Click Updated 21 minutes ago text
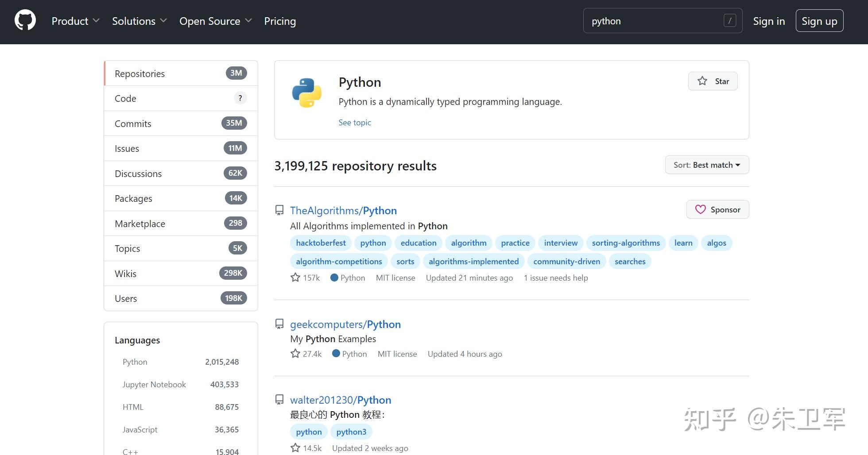This screenshot has width=868, height=455. (x=469, y=278)
